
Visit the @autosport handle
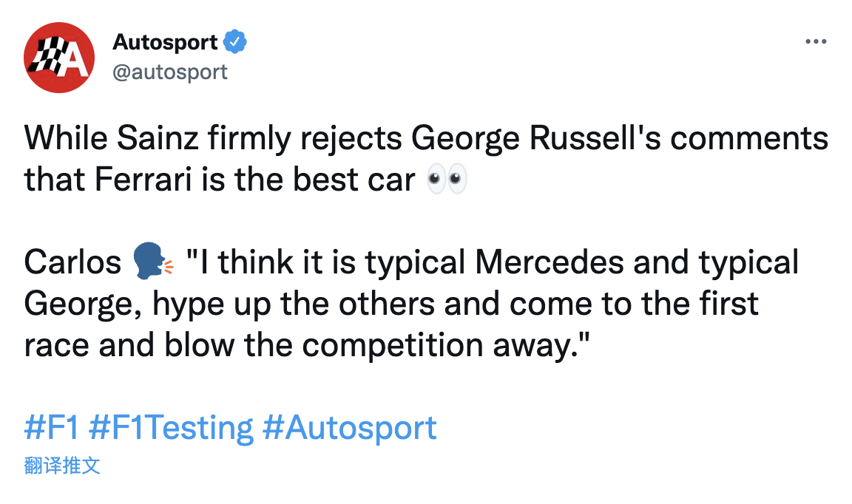(x=170, y=72)
